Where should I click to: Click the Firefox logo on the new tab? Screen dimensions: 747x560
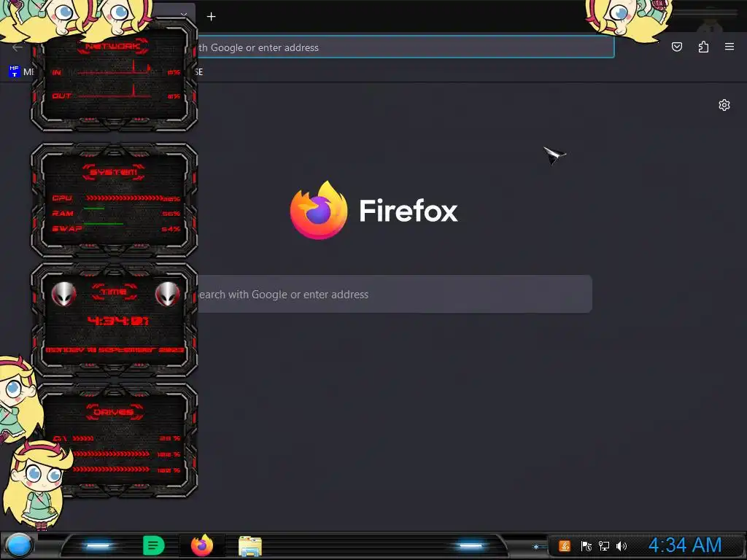[x=319, y=210]
